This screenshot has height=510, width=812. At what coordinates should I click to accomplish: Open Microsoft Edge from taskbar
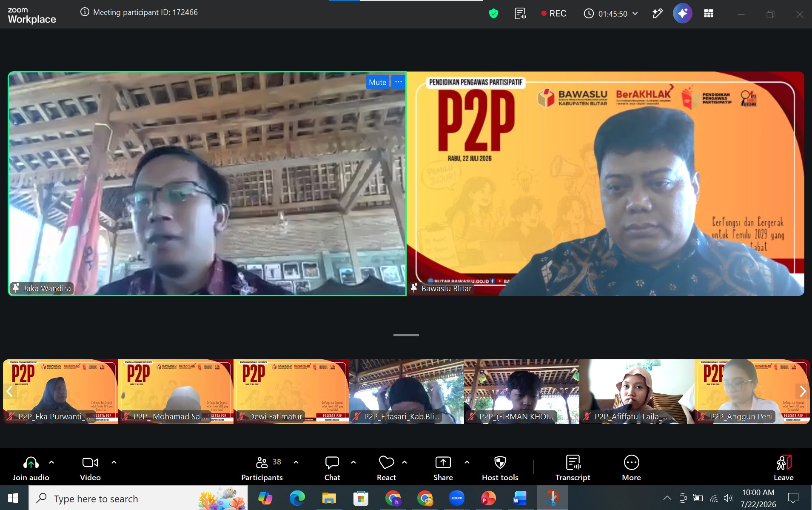pos(297,498)
